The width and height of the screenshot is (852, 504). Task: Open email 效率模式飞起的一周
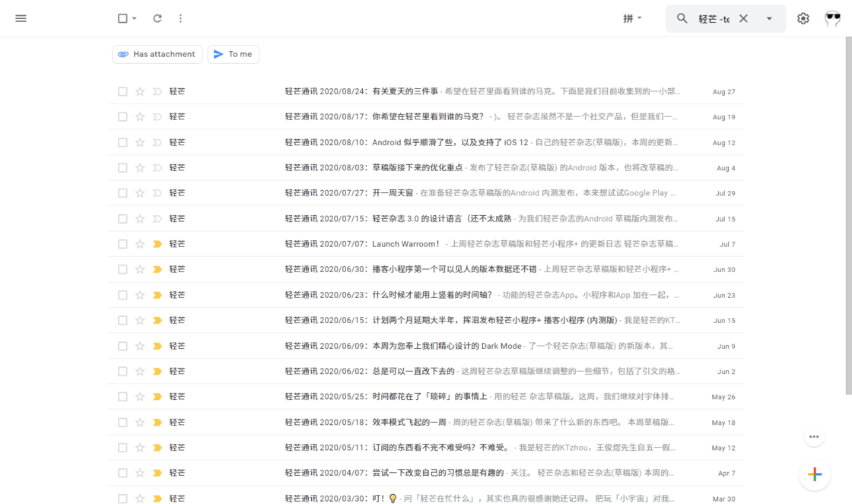[x=426, y=422]
